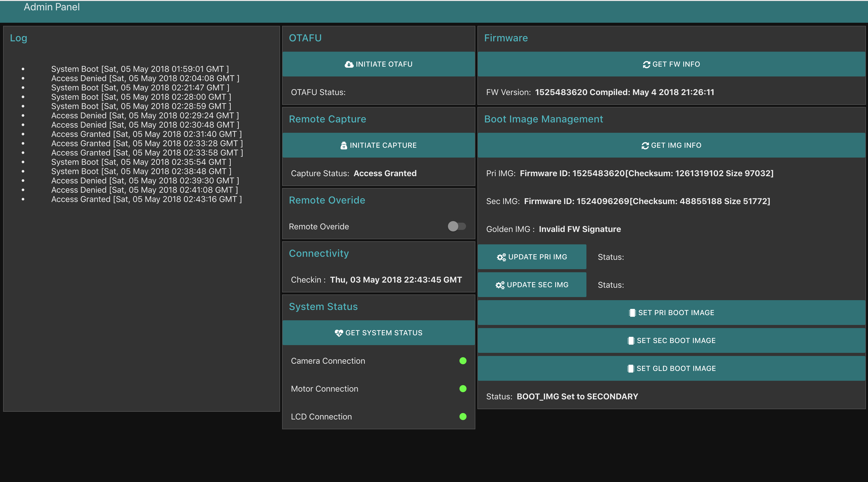
Task: Click the BOOT_IMG Set to SECONDARY status
Action: pos(577,397)
